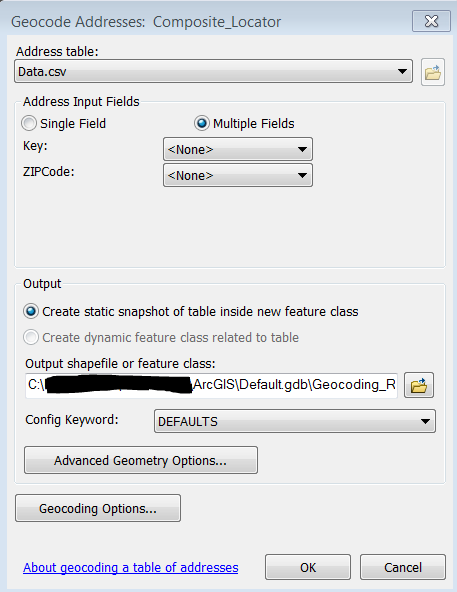This screenshot has height=592, width=457.
Task: Click the dialog title bar Geocode Addresses
Action: (146, 22)
